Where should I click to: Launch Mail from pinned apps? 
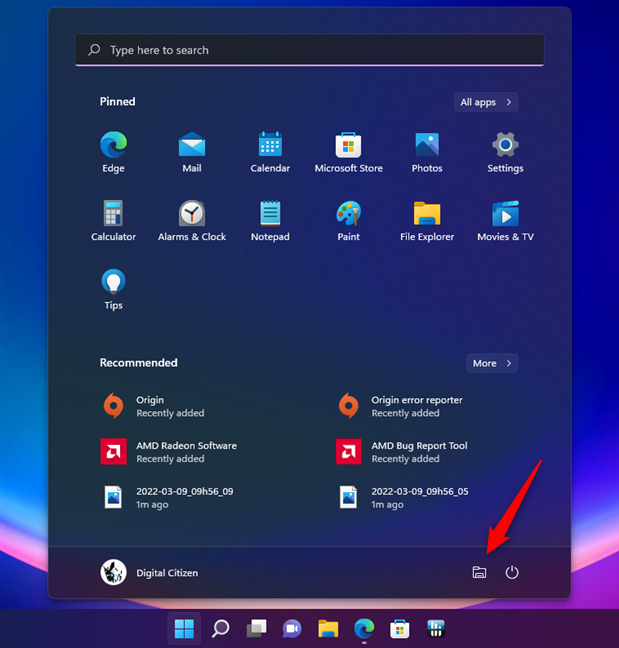point(192,152)
